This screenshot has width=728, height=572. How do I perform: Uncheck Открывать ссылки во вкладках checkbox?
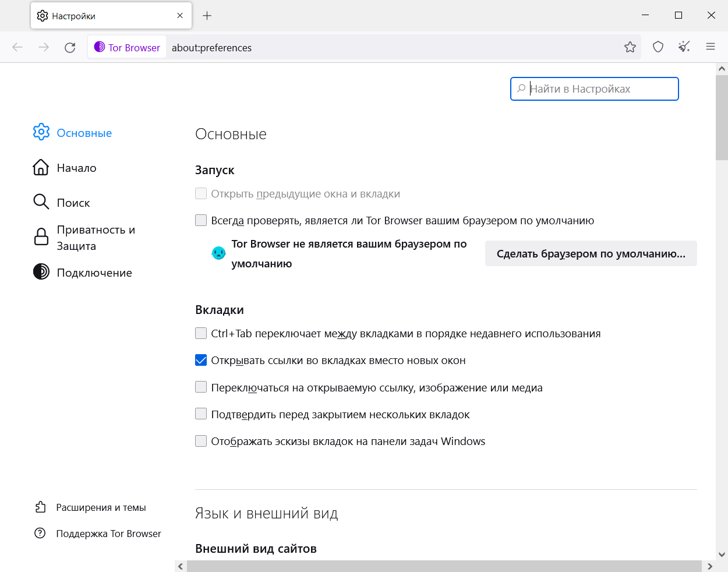click(x=201, y=360)
